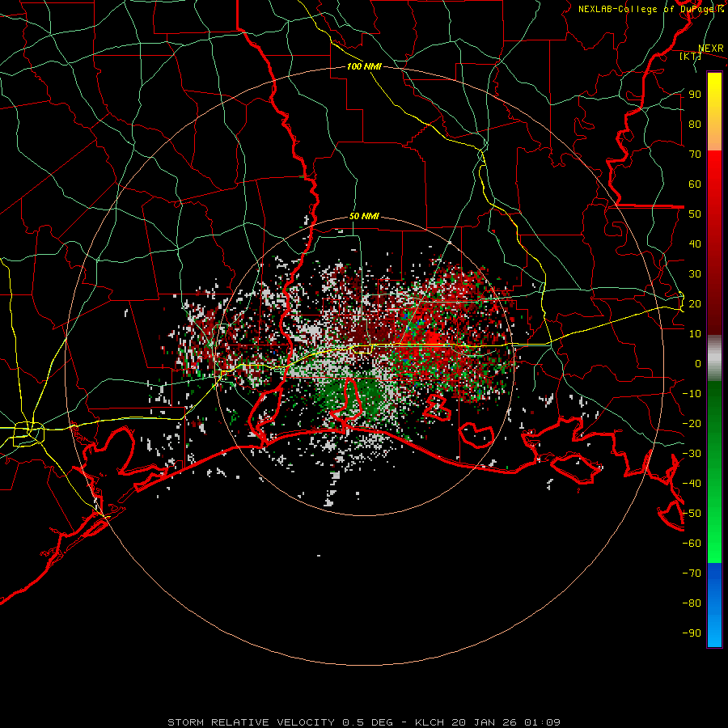Click the gray zero-velocity segment of color bar
728x728 pixels.
714,358
